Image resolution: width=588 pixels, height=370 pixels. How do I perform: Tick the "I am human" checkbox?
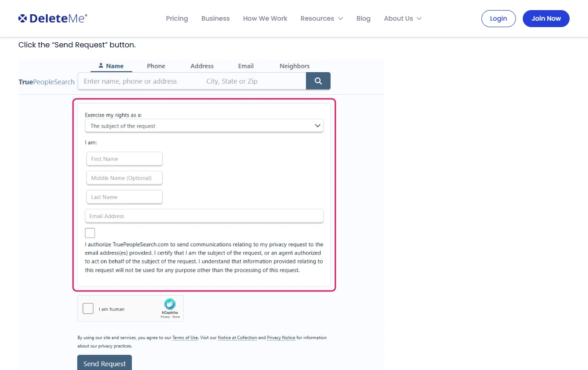click(x=88, y=308)
